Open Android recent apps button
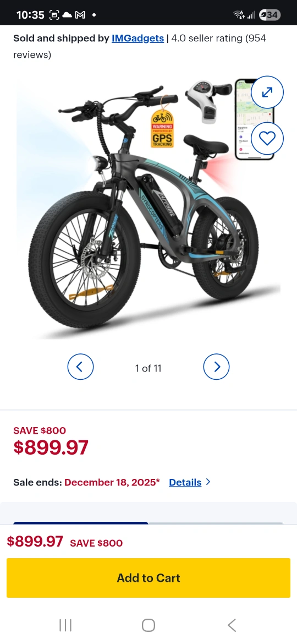The height and width of the screenshot is (644, 297). (x=65, y=625)
